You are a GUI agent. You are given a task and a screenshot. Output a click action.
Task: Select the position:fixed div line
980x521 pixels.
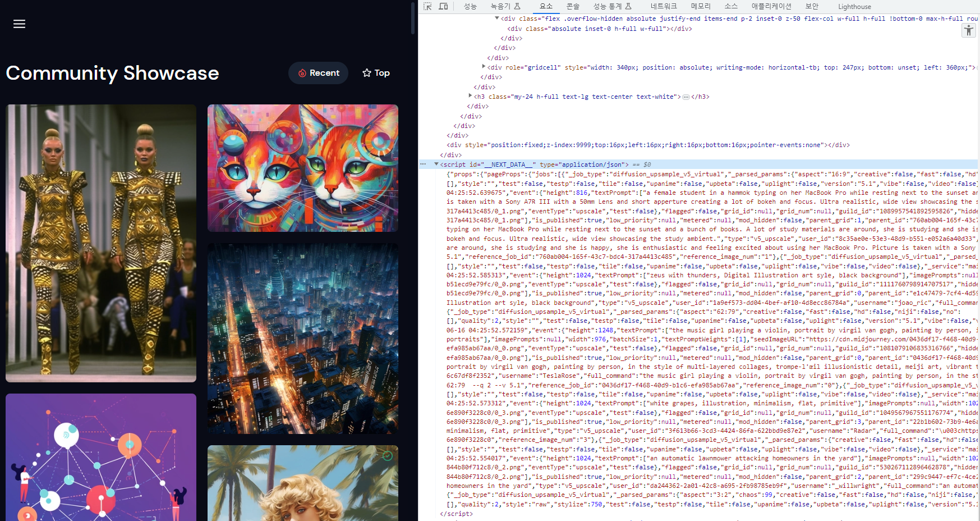coord(648,145)
